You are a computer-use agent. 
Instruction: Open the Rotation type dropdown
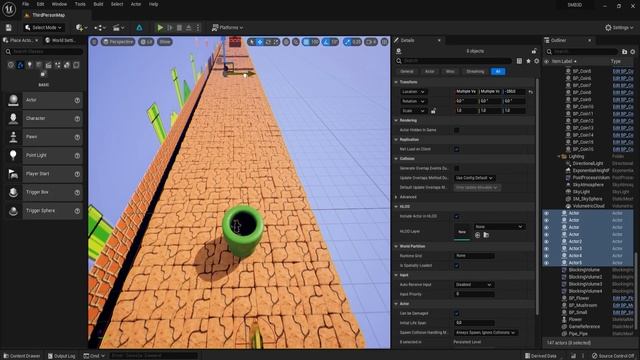point(413,101)
